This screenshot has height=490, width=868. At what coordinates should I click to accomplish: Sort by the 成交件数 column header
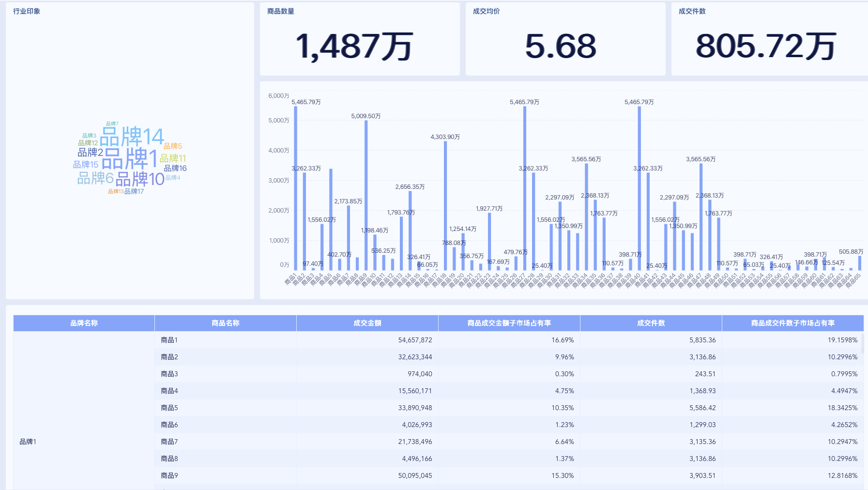(651, 323)
